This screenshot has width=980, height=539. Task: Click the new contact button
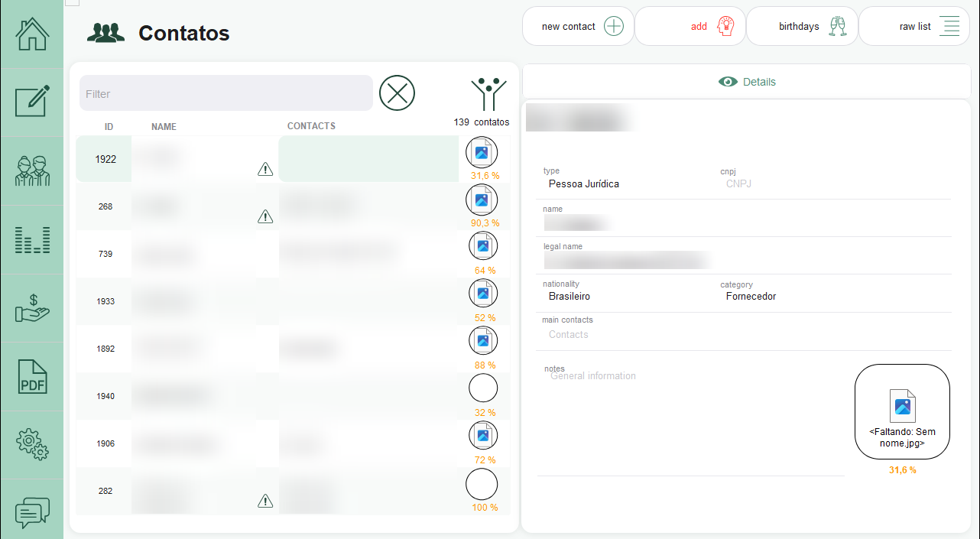click(x=578, y=26)
